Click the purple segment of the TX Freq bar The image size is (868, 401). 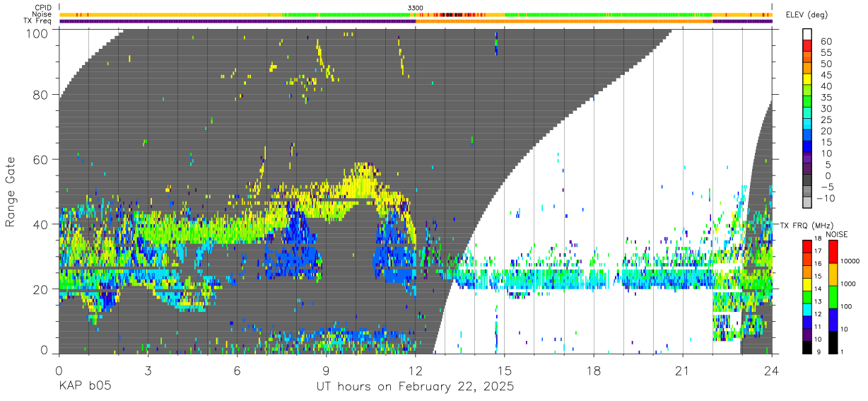point(237,21)
